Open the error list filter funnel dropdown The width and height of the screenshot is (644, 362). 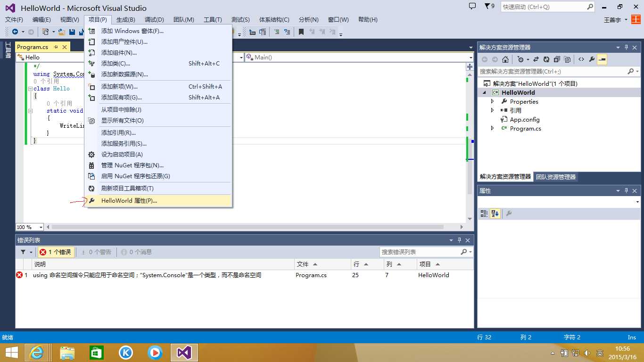(26, 252)
